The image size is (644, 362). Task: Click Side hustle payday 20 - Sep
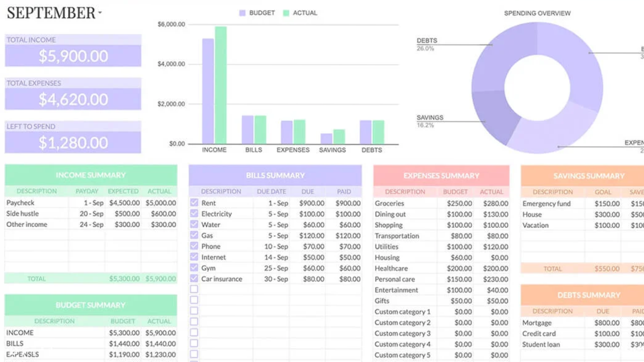pos(91,214)
